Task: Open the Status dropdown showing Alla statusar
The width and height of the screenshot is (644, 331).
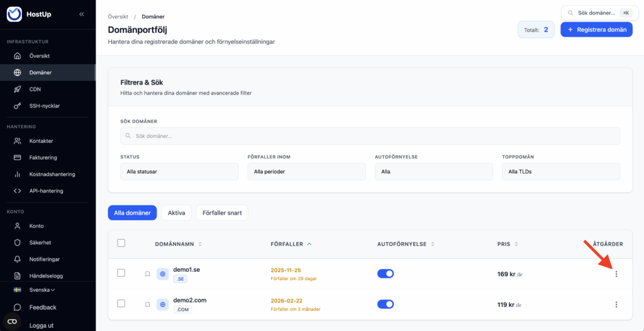Action: pyautogui.click(x=179, y=172)
